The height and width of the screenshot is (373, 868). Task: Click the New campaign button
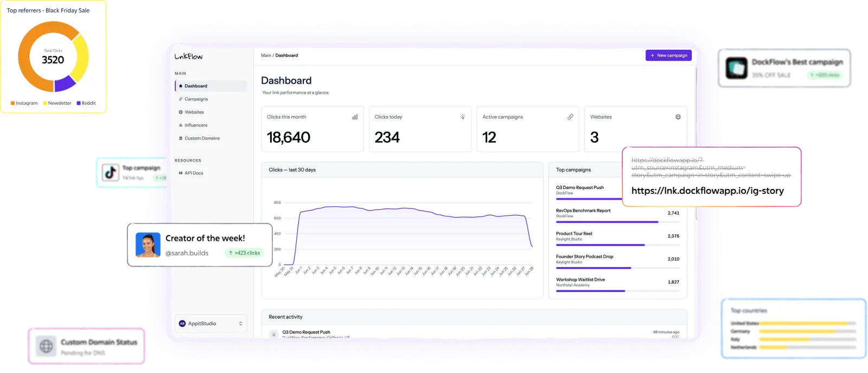click(668, 55)
